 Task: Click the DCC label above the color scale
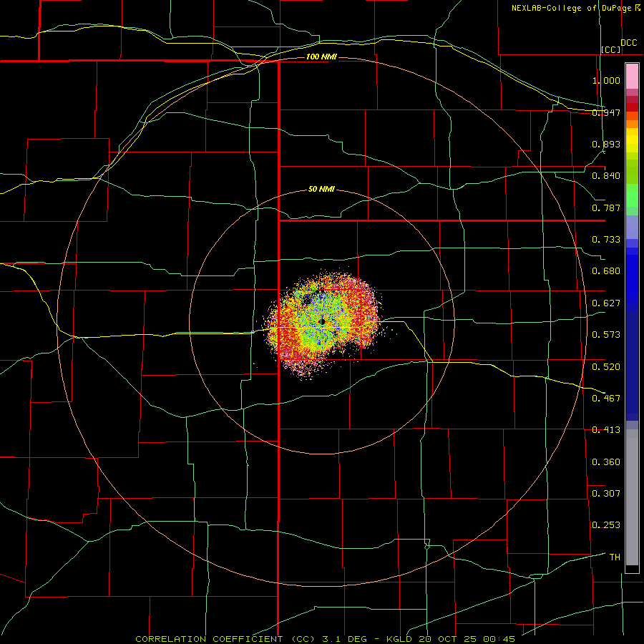[628, 43]
